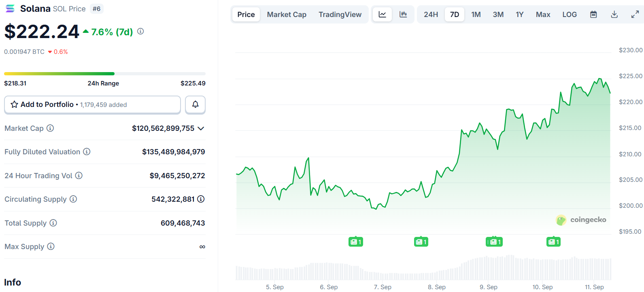Click the $9,465,250,272 trading volume value

click(177, 176)
